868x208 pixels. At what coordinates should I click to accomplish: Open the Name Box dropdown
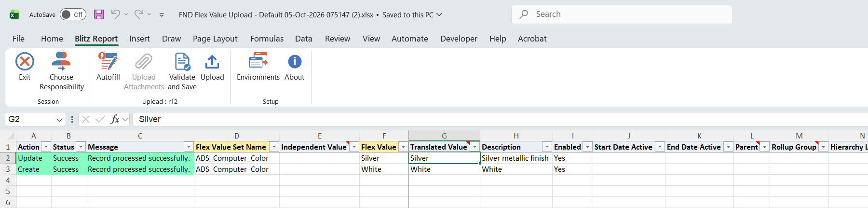[60, 119]
